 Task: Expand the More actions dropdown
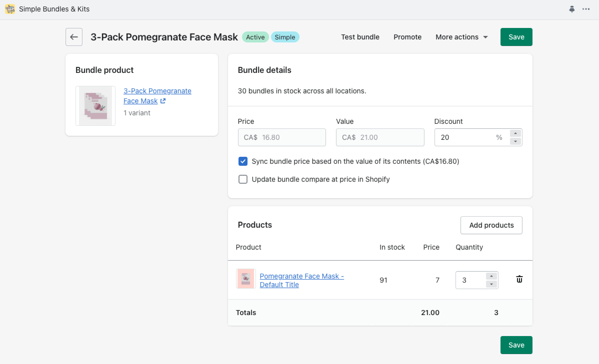(461, 37)
